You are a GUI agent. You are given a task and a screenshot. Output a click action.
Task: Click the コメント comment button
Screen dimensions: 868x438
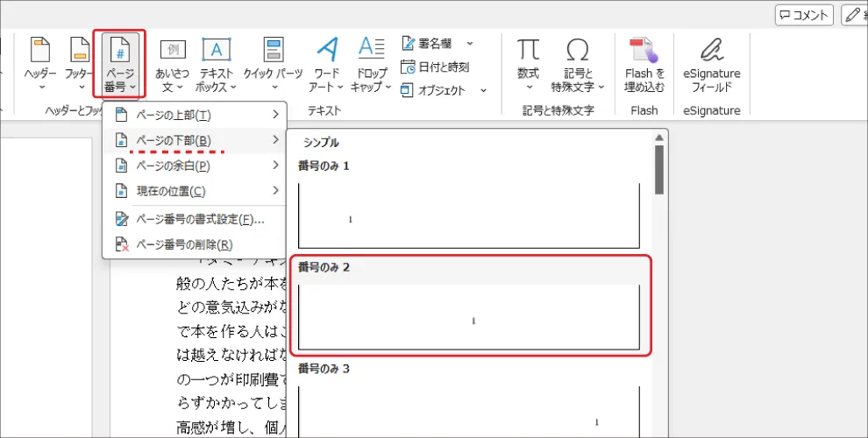coord(804,16)
